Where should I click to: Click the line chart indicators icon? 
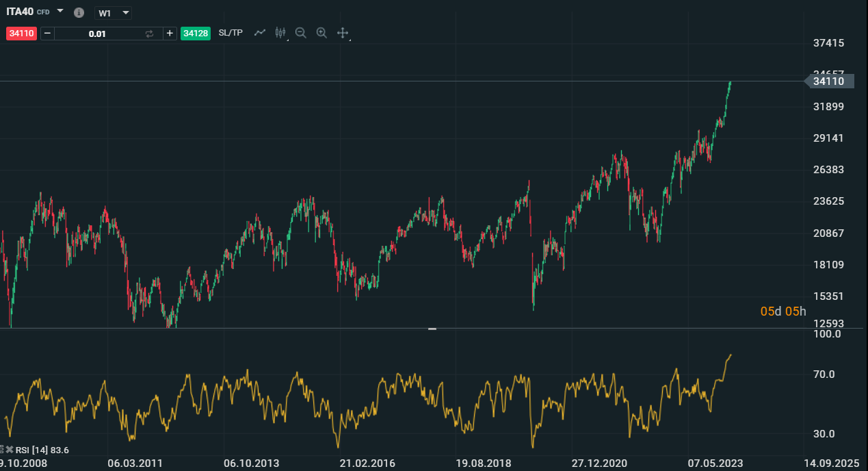pyautogui.click(x=259, y=33)
